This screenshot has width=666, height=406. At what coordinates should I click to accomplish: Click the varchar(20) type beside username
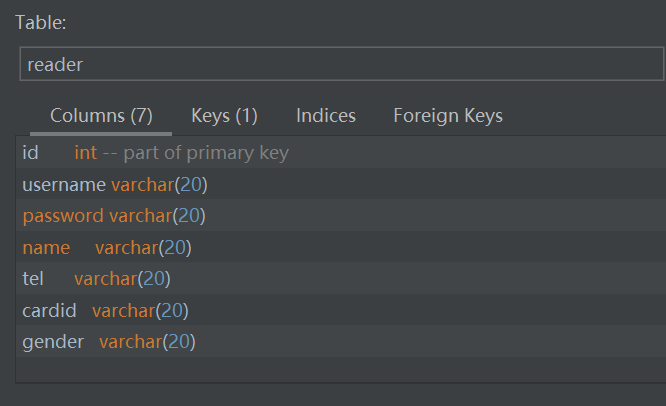point(159,184)
